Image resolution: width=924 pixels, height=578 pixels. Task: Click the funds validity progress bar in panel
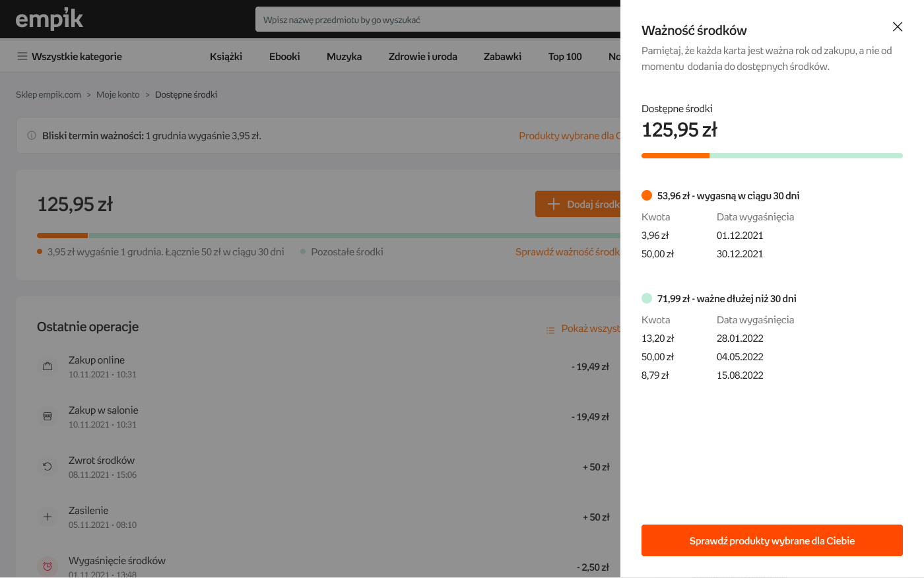(772, 156)
